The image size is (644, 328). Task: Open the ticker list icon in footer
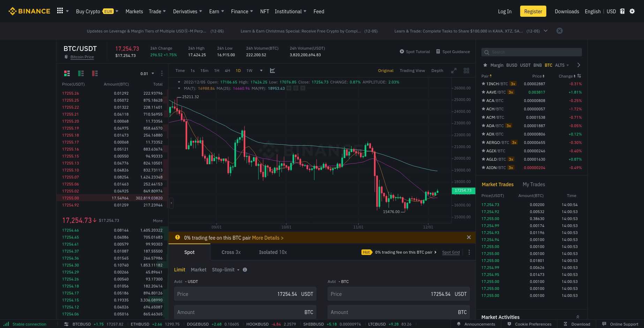click(x=66, y=324)
